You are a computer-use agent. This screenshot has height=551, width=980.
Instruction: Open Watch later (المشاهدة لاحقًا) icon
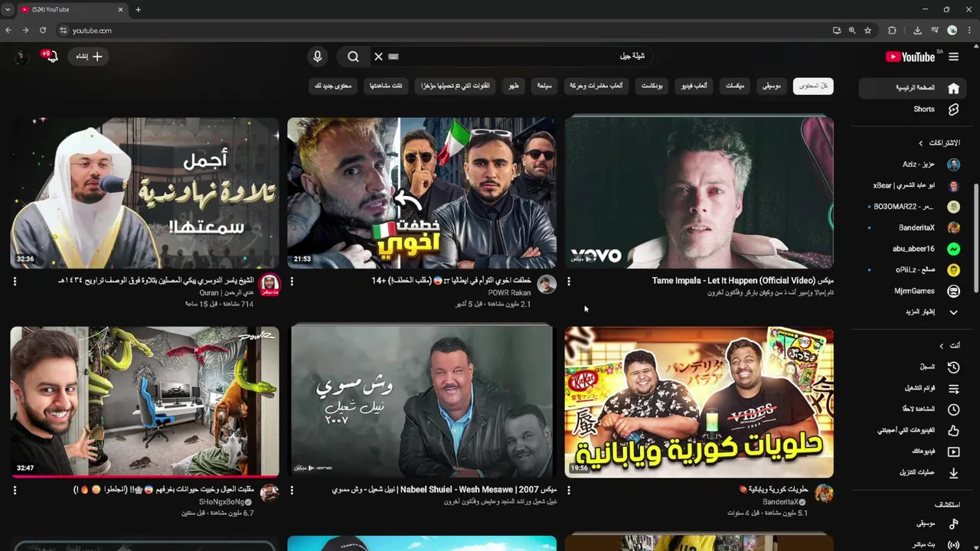pos(953,409)
